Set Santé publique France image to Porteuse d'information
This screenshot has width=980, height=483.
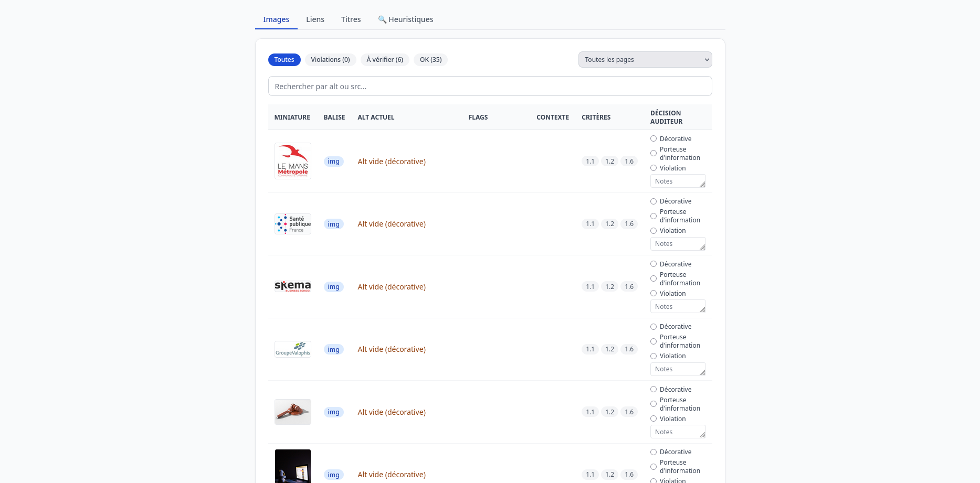click(654, 216)
